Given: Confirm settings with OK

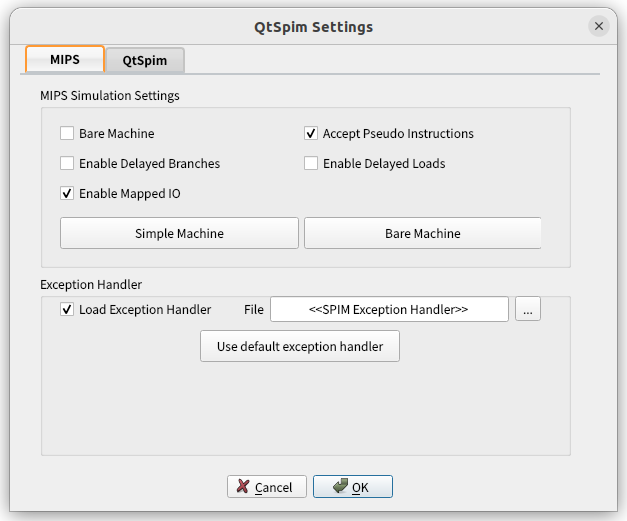Looking at the screenshot, I should click(353, 487).
